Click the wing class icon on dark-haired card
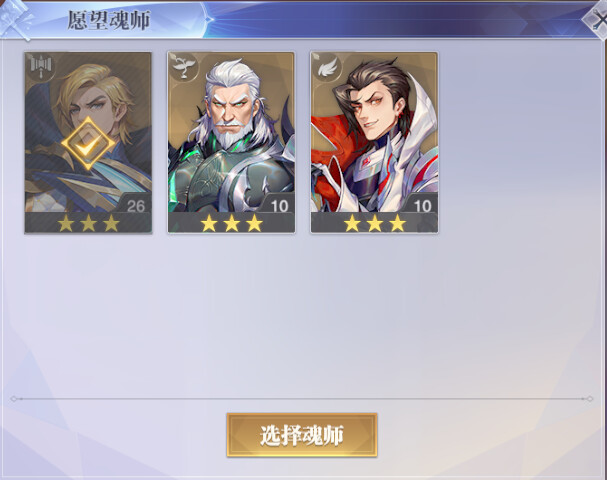 [327, 67]
